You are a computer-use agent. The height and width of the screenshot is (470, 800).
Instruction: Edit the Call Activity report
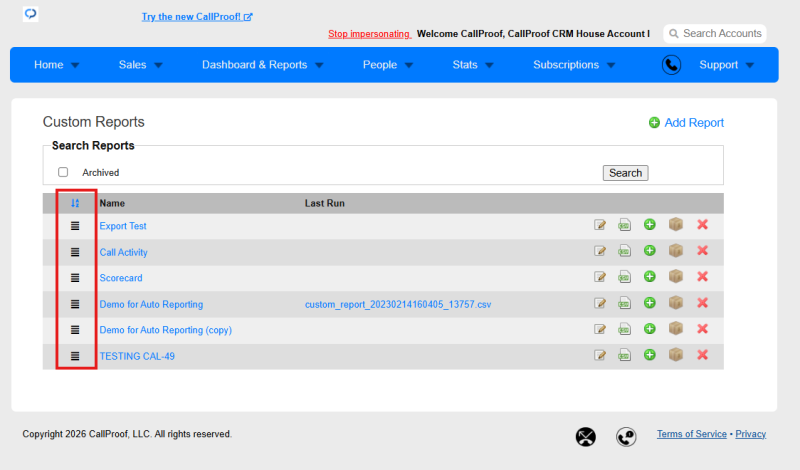tap(600, 251)
